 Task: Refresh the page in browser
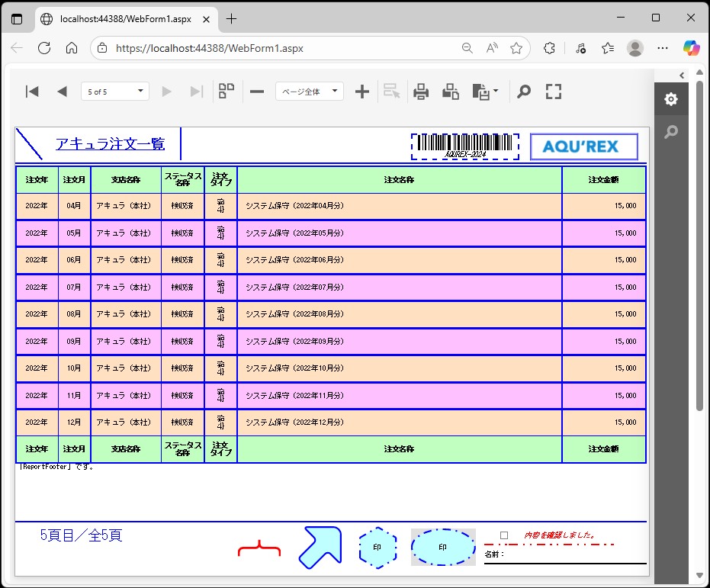click(44, 48)
